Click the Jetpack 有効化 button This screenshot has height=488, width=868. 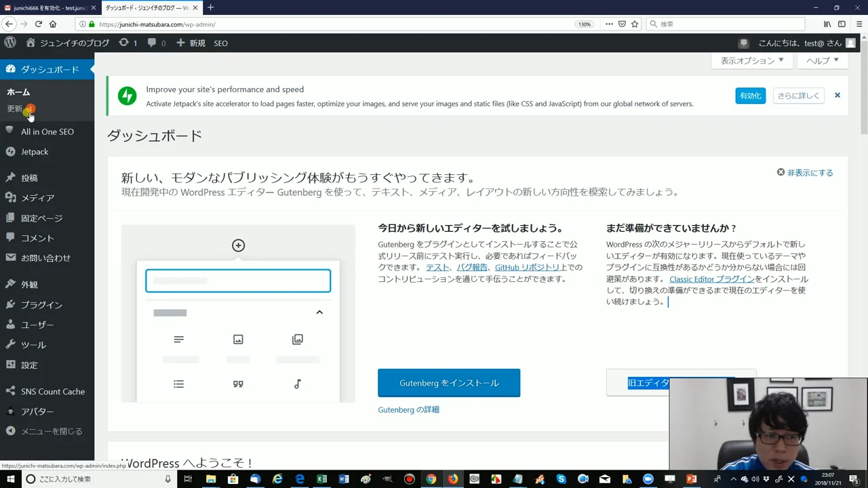[x=751, y=96]
